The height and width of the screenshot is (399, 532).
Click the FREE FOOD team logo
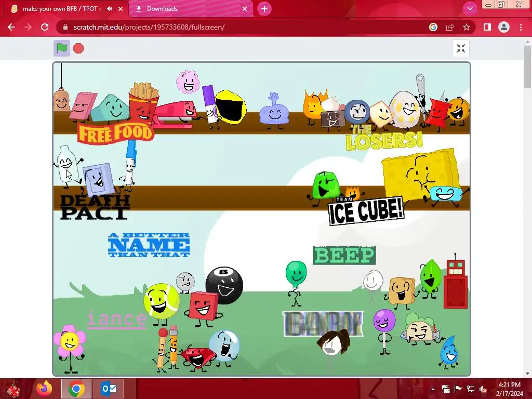point(115,133)
